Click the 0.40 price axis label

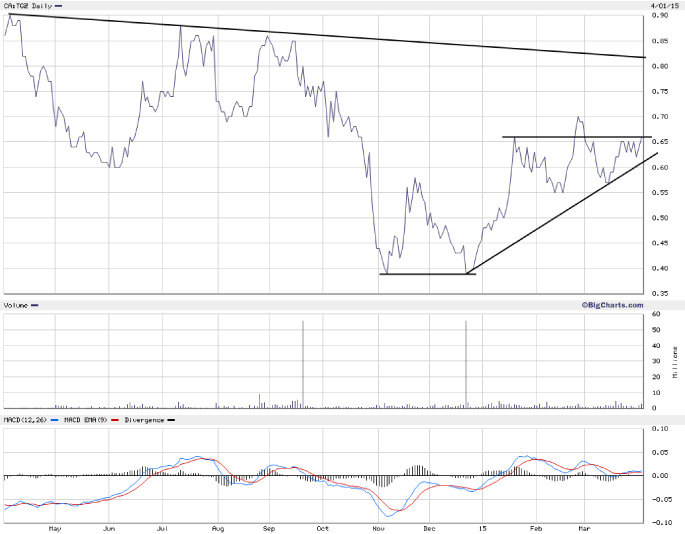[660, 268]
